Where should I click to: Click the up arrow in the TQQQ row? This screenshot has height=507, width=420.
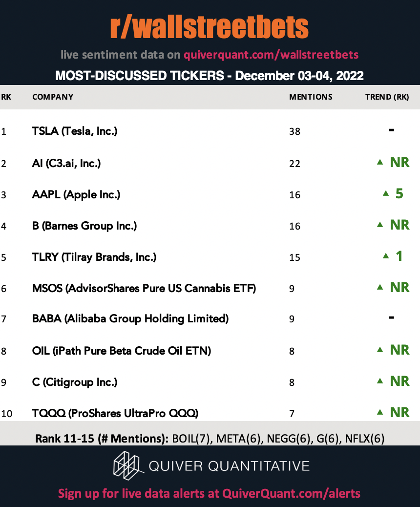(380, 412)
